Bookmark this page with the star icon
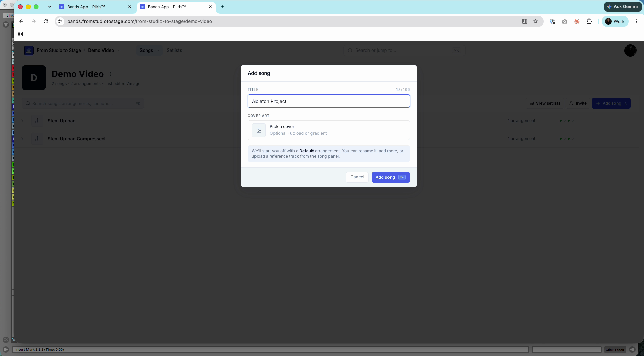644x356 pixels. point(535,21)
